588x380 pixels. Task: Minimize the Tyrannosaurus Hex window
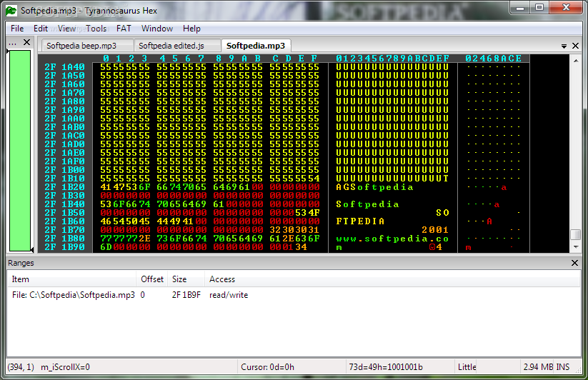(519, 7)
